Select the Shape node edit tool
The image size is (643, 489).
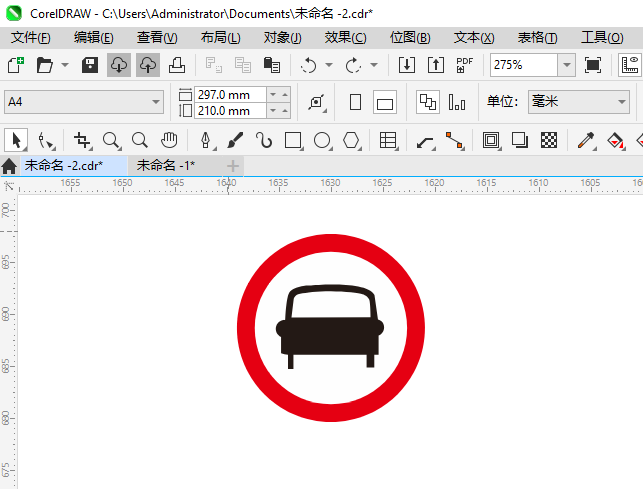(x=46, y=140)
